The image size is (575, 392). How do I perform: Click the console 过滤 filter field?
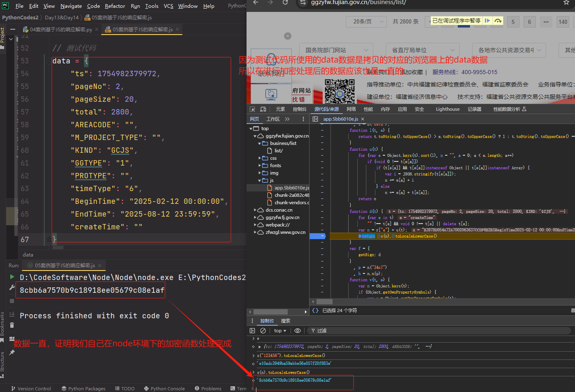440,331
